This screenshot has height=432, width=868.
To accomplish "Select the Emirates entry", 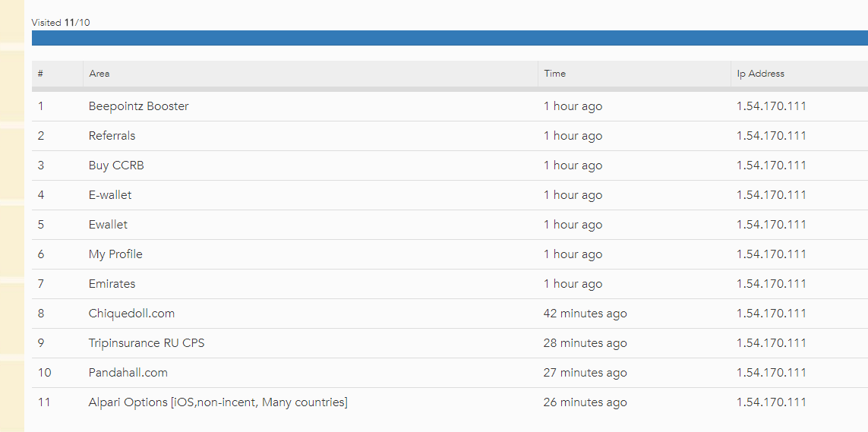I will pos(112,284).
